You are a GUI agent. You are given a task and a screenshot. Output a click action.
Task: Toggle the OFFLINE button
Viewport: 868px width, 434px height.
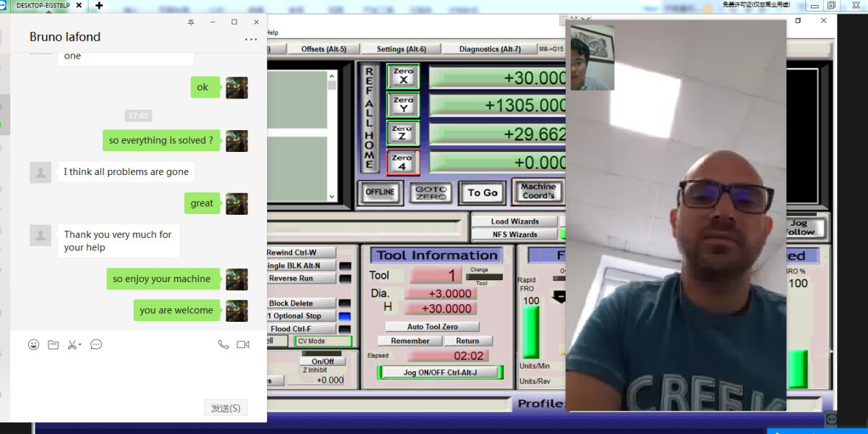point(380,192)
